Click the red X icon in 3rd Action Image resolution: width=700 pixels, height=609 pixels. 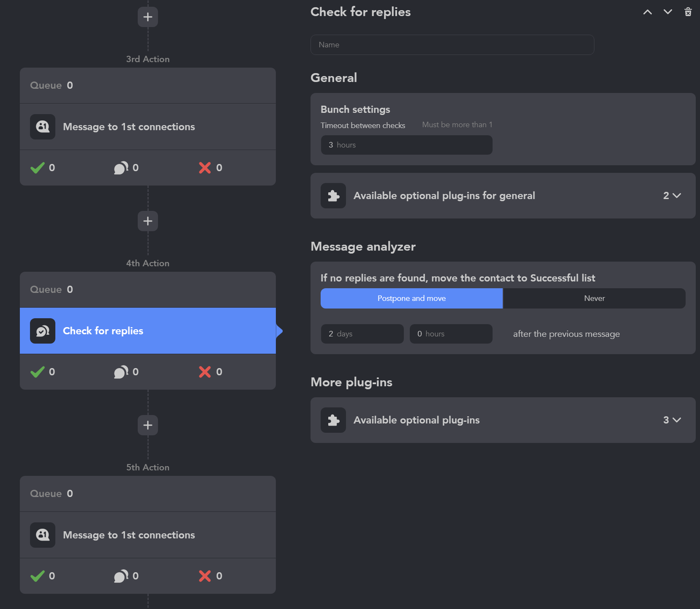(205, 168)
